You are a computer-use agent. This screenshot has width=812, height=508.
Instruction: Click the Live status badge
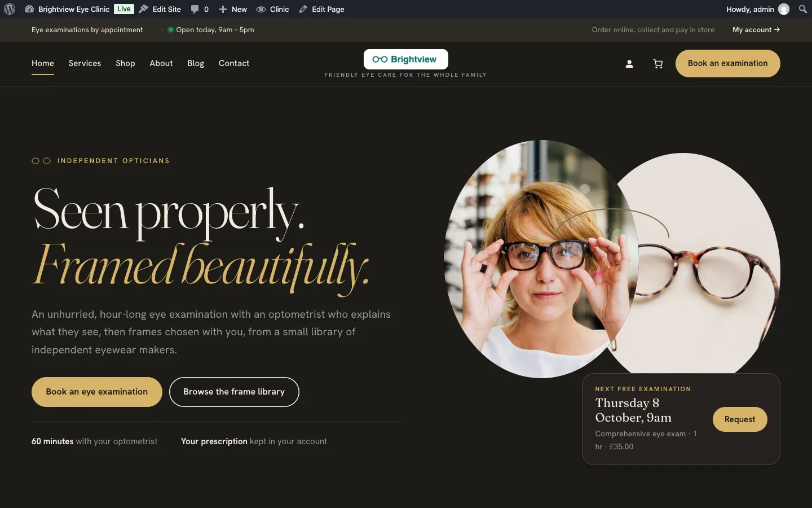point(124,9)
